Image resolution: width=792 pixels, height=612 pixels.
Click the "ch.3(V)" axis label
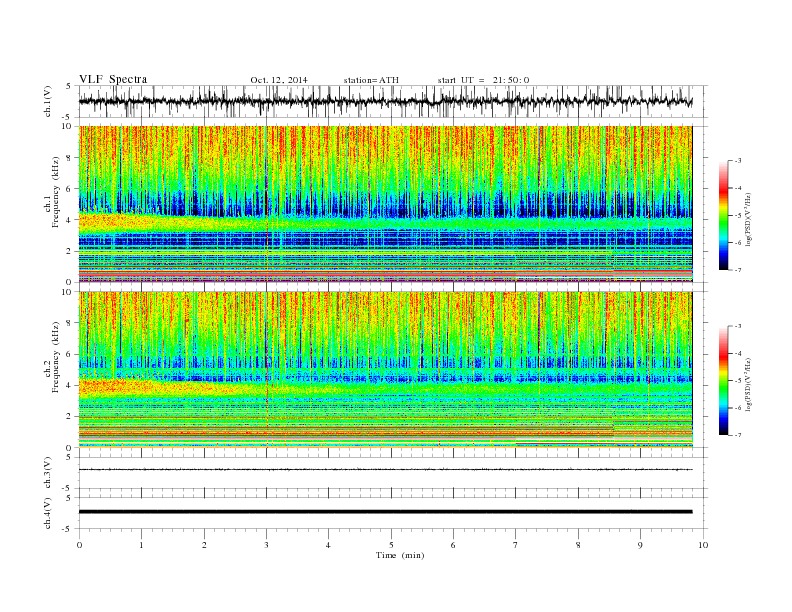[48, 473]
